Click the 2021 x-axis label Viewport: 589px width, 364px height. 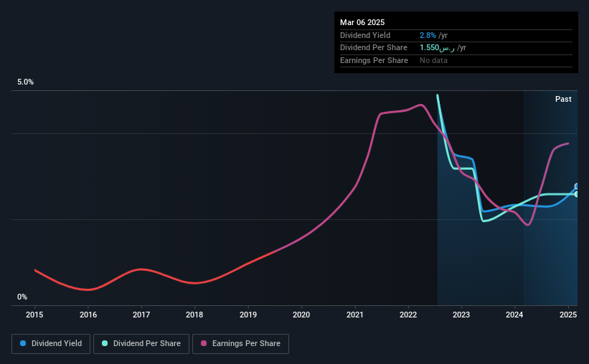coord(354,315)
